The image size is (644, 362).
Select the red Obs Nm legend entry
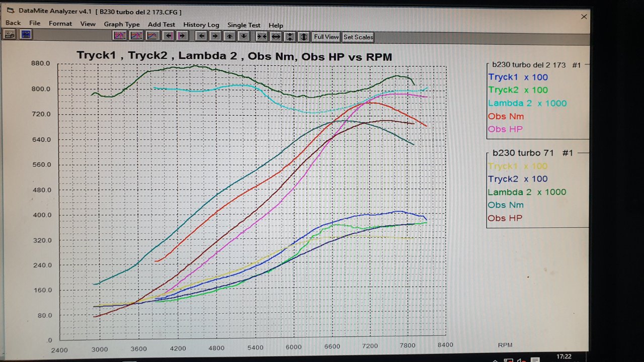point(506,116)
